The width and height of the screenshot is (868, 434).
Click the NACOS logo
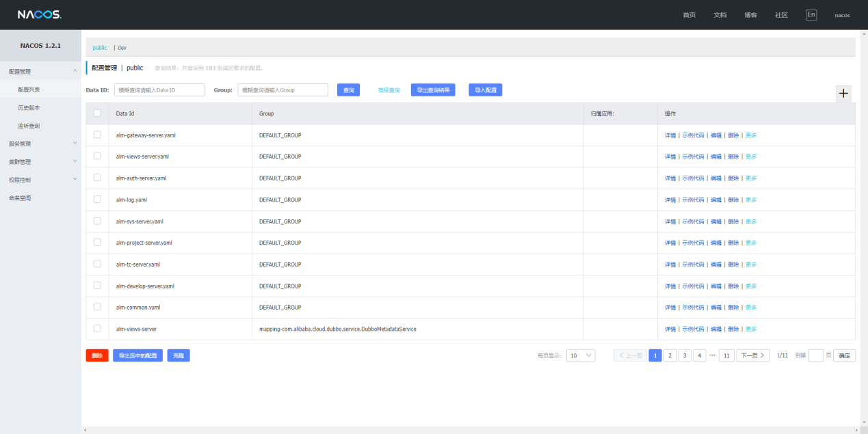tap(39, 14)
